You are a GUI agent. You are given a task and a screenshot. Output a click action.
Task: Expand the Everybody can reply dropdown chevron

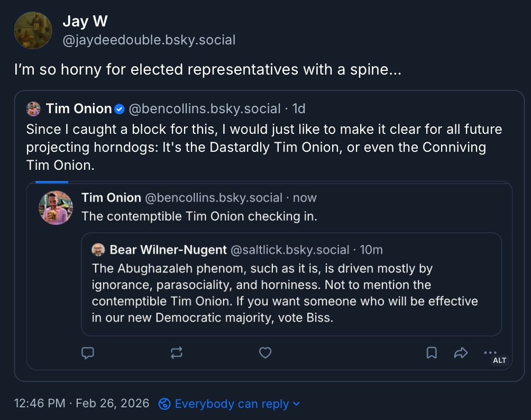296,404
